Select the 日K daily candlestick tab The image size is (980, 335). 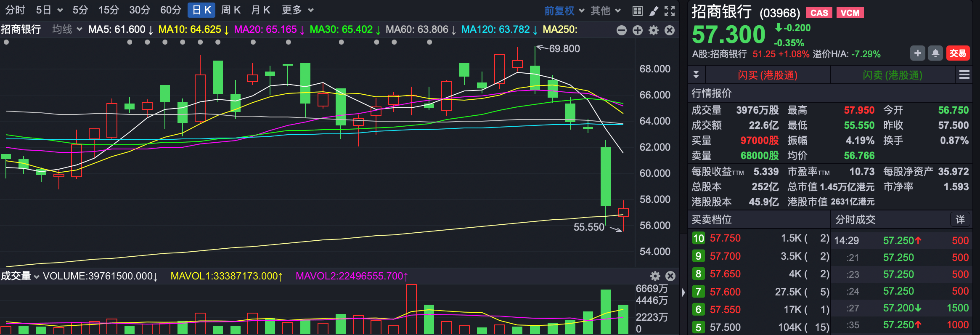pos(201,10)
